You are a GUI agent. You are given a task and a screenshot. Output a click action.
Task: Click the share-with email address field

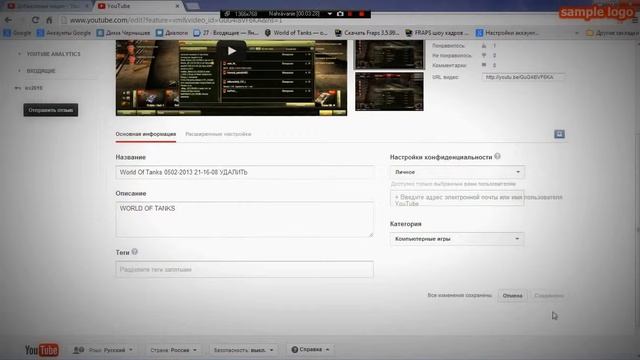click(457, 199)
